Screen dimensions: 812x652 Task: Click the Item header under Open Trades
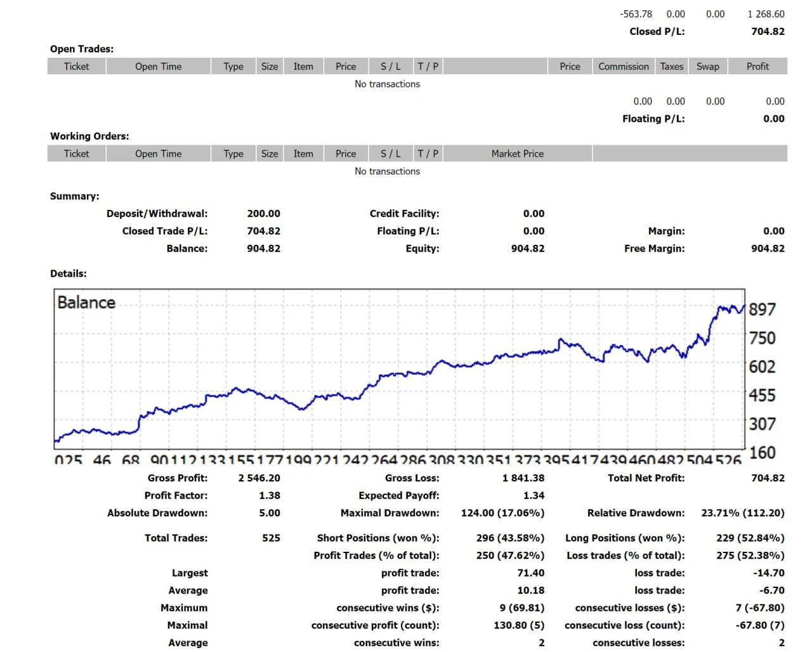[303, 67]
